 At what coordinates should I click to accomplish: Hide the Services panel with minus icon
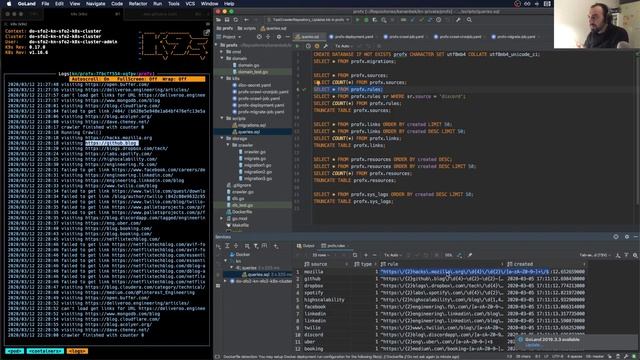coord(636,237)
